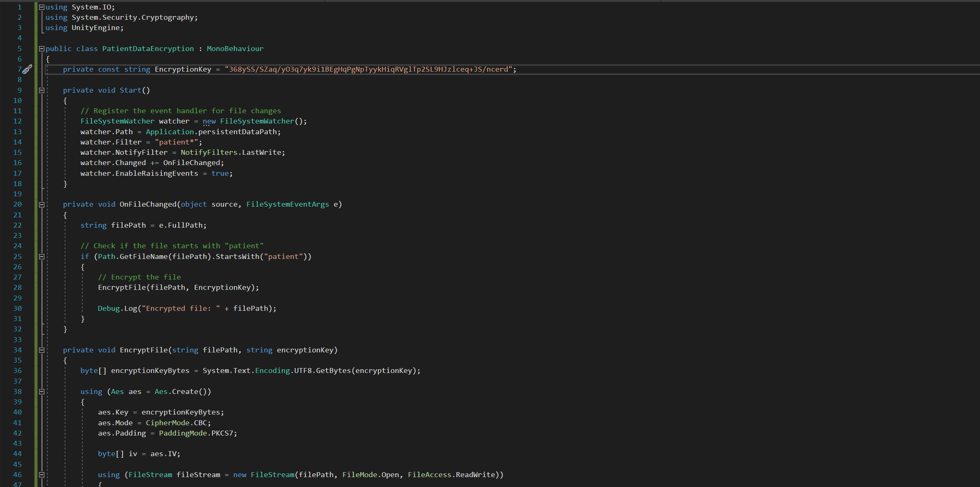The height and width of the screenshot is (487, 980).
Task: Collapse the EncryptFile method
Action: (42, 350)
